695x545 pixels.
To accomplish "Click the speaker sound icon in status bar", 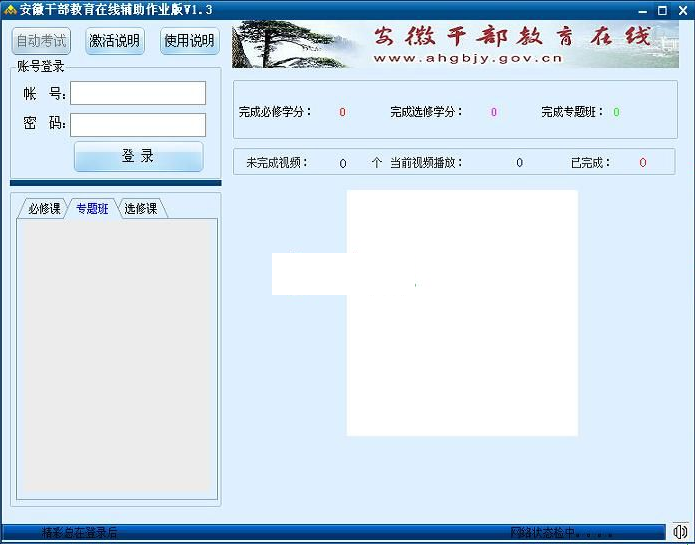I will click(x=680, y=532).
